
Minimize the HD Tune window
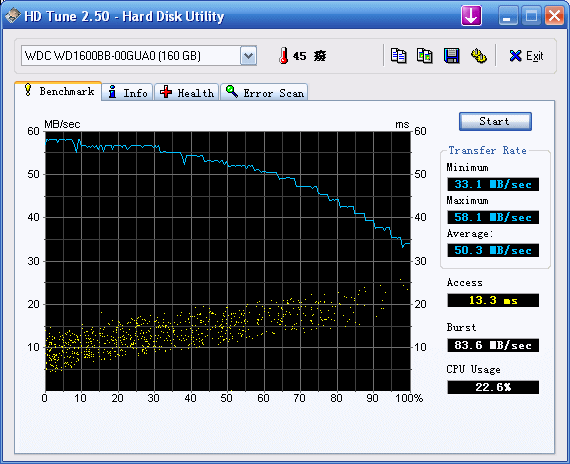tap(507, 16)
